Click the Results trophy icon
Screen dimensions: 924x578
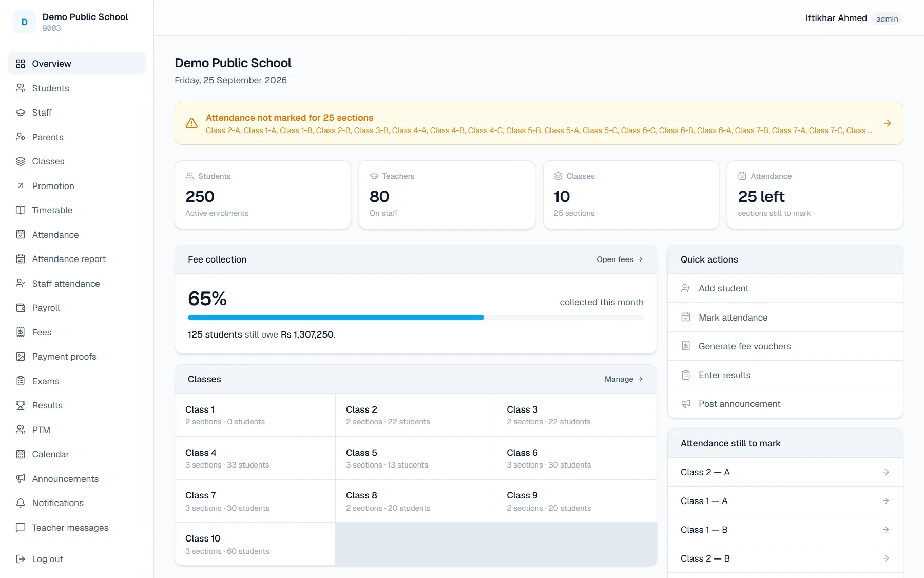pyautogui.click(x=21, y=405)
